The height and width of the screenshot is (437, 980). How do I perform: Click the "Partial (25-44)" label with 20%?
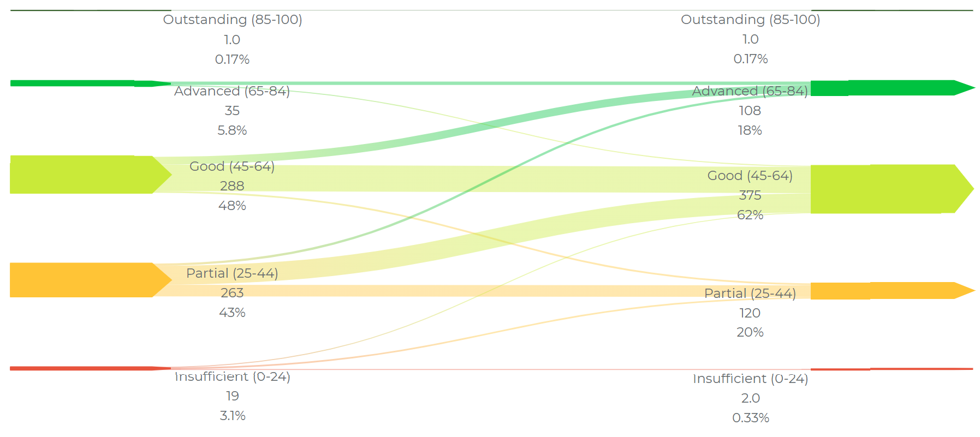click(750, 294)
